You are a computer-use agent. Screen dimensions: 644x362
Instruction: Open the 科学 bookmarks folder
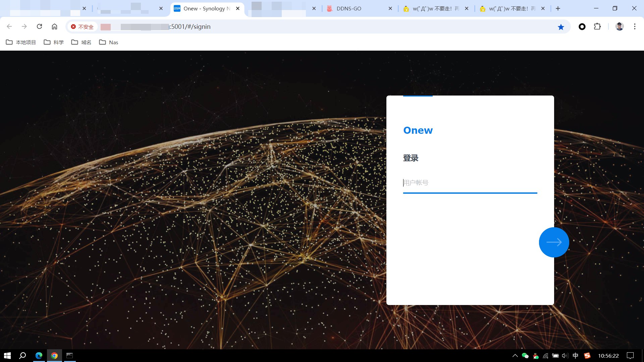(x=54, y=42)
